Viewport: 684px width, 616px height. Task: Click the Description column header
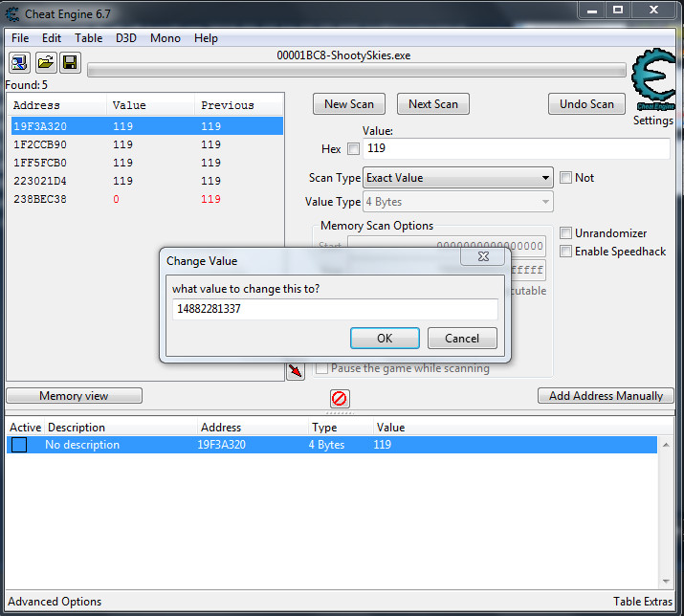click(121, 428)
